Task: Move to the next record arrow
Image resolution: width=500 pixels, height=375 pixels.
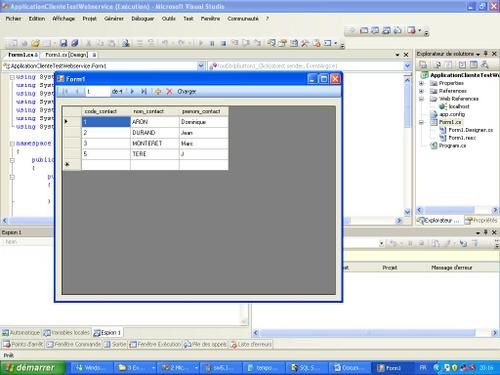Action: (132, 91)
